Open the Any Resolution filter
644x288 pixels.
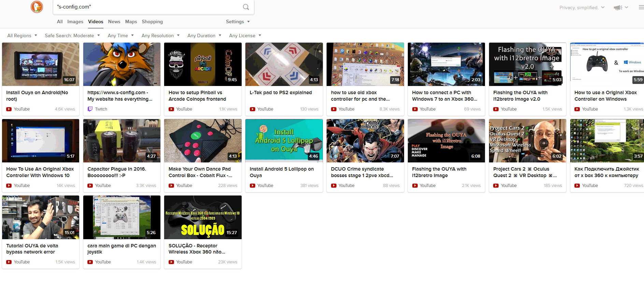(x=160, y=35)
